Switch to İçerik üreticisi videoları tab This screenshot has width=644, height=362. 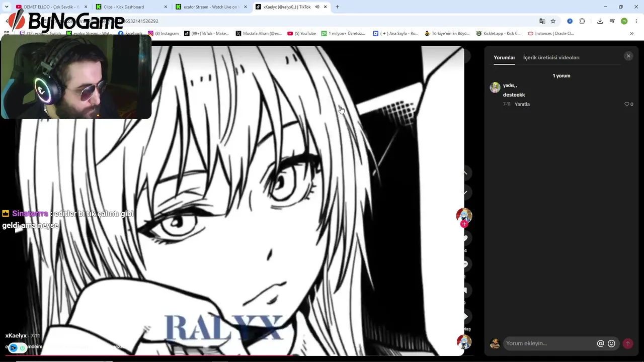551,57
